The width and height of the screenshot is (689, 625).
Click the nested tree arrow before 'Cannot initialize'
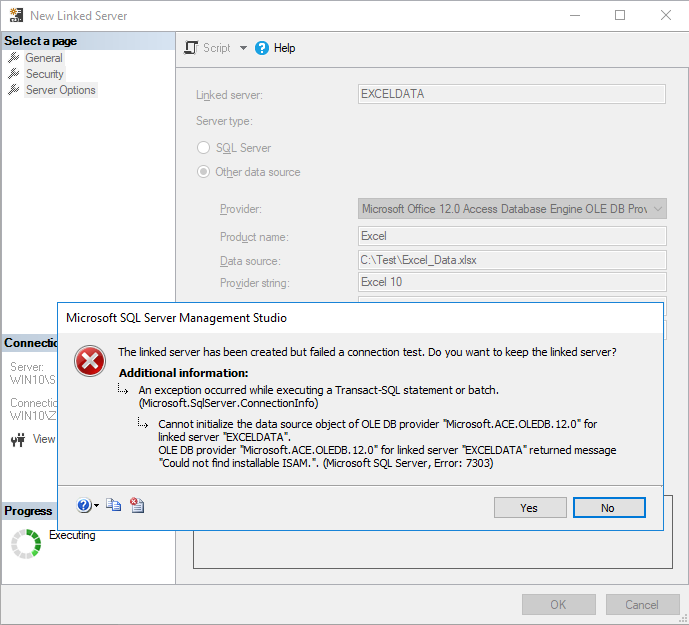(142, 423)
